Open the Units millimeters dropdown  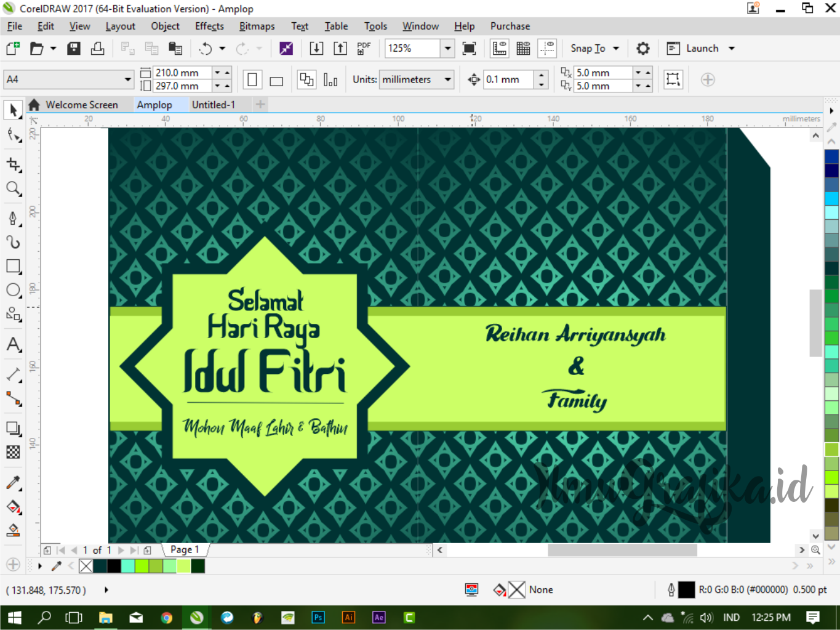click(448, 79)
